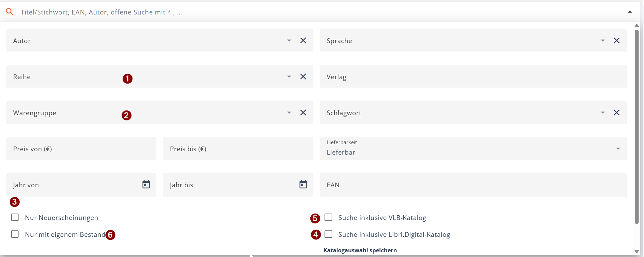The height and width of the screenshot is (257, 644).
Task: Open the Jahr bis calendar picker
Action: (303, 184)
